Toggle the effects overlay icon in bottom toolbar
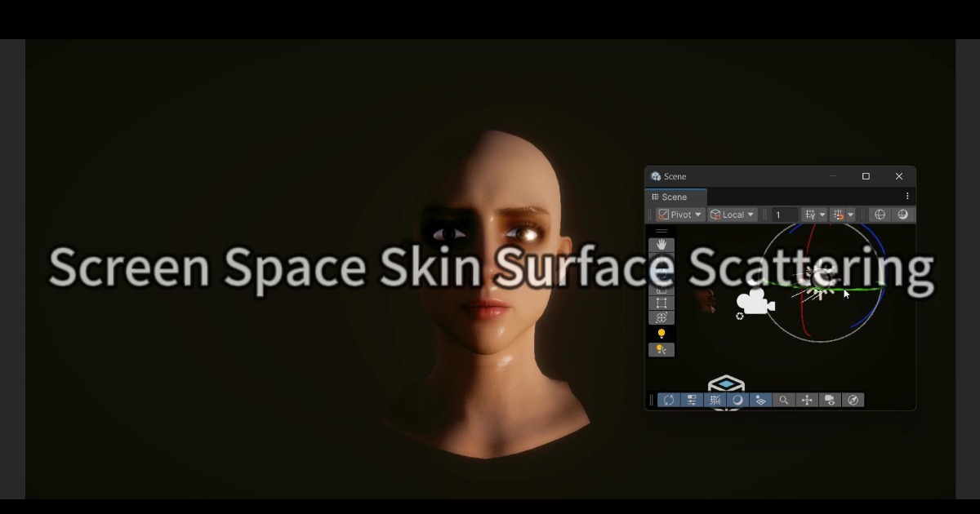 click(761, 400)
